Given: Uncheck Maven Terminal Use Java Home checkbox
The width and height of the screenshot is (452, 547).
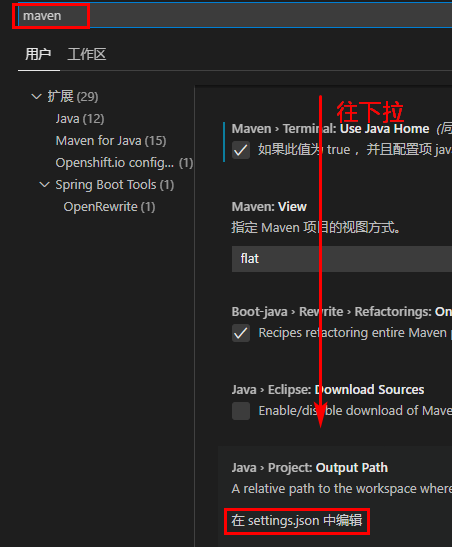Looking at the screenshot, I should [x=241, y=150].
